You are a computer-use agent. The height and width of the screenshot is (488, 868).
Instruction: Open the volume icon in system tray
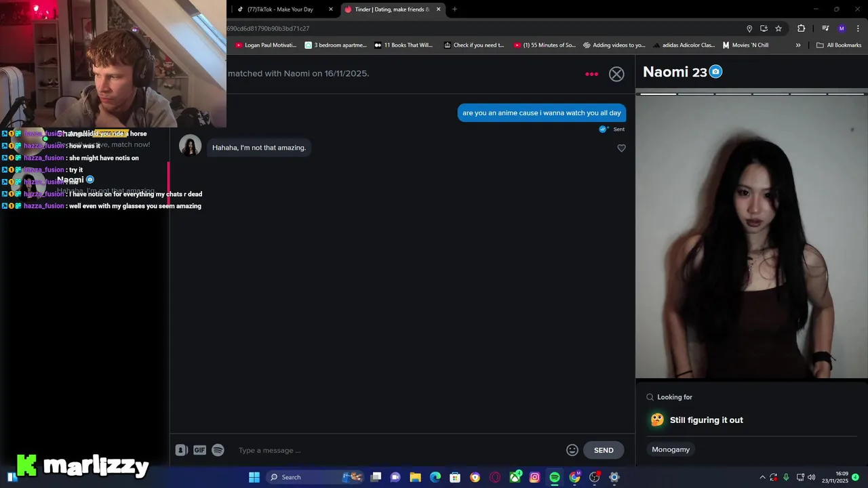(x=812, y=477)
